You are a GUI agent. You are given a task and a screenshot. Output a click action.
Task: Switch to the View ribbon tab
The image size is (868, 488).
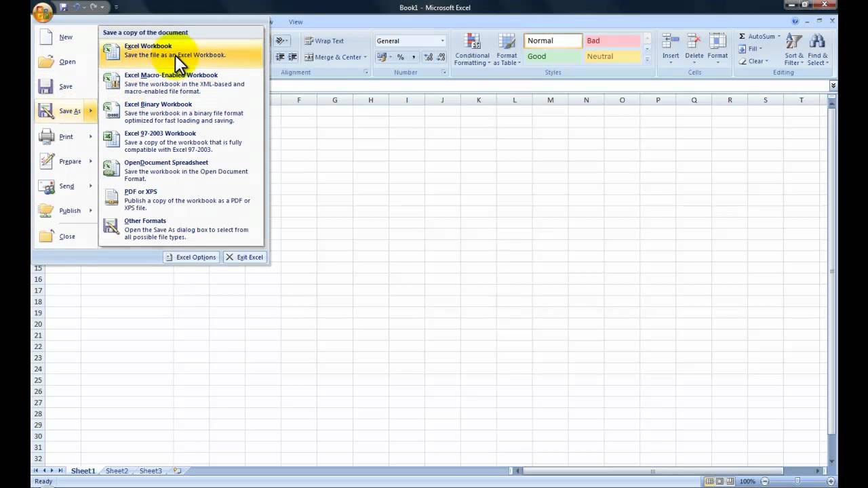click(296, 22)
